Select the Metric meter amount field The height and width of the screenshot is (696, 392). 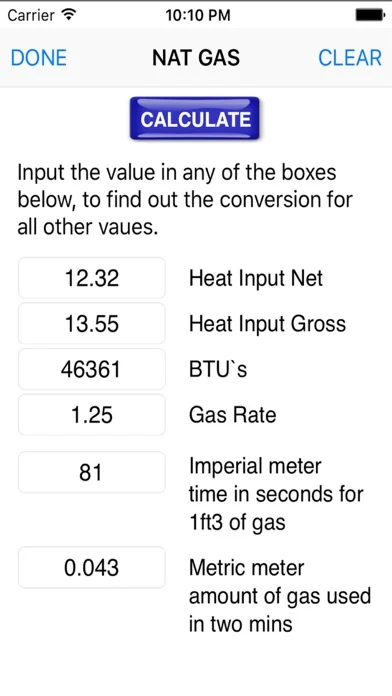[92, 568]
